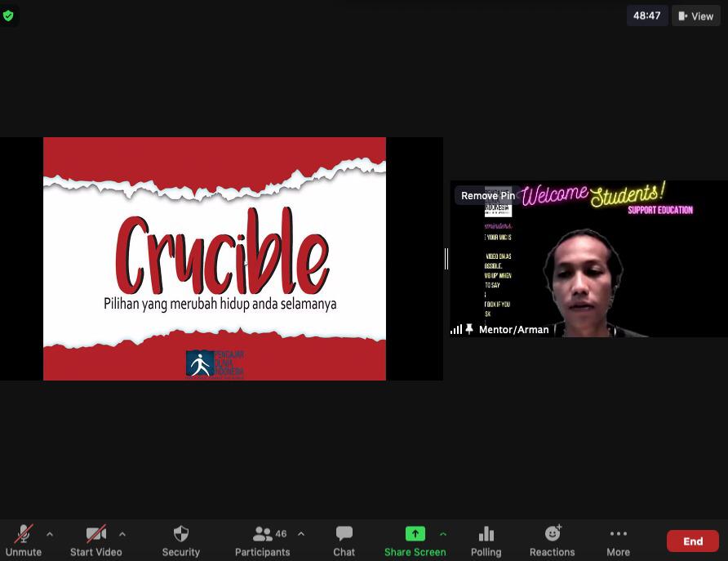728x561 pixels.
Task: Unmute the microphone
Action: coord(24,541)
